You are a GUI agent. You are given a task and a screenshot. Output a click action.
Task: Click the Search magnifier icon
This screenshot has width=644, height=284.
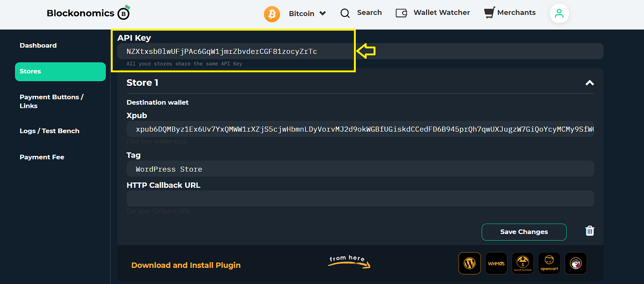coord(345,13)
